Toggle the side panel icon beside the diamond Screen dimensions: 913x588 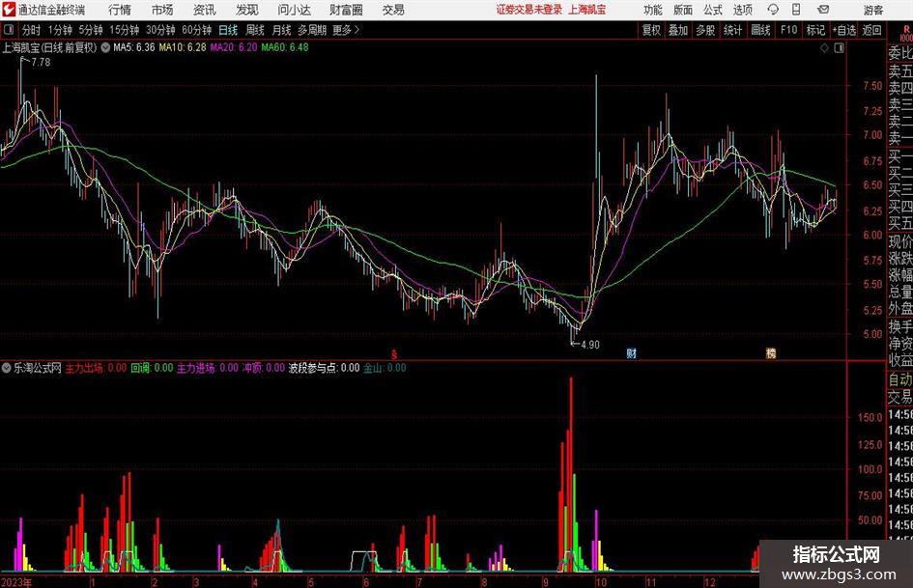tap(839, 48)
